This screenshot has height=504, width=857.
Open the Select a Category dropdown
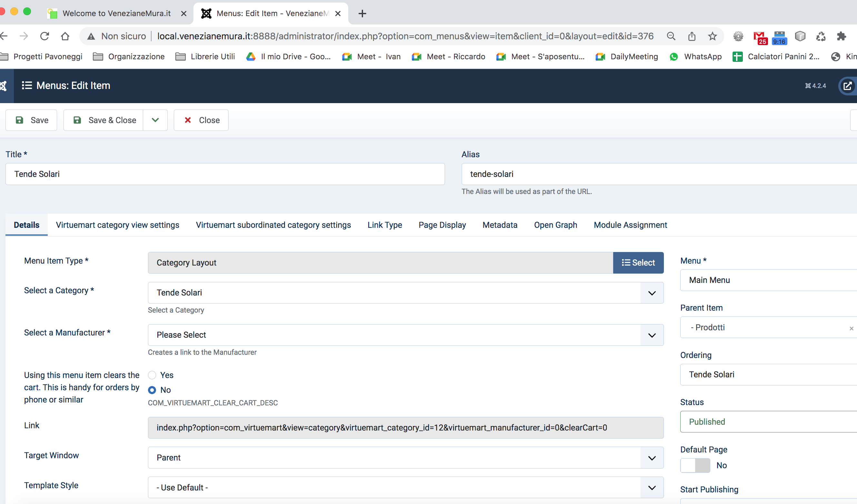pyautogui.click(x=405, y=293)
